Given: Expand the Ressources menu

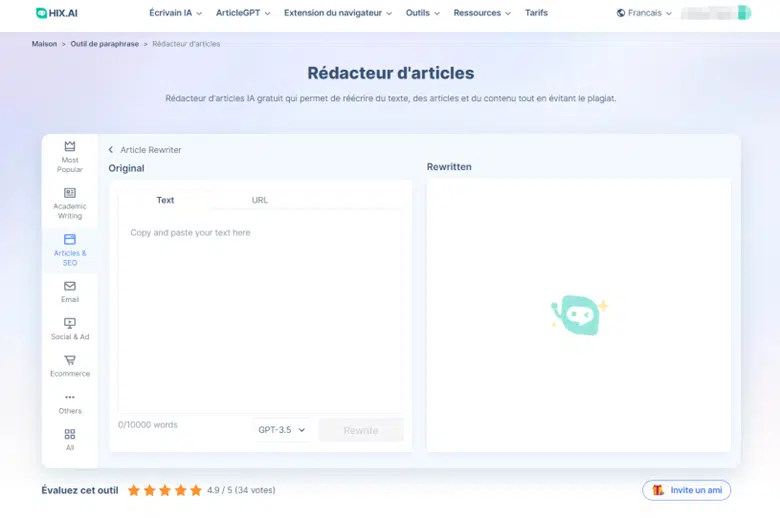Looking at the screenshot, I should point(482,13).
